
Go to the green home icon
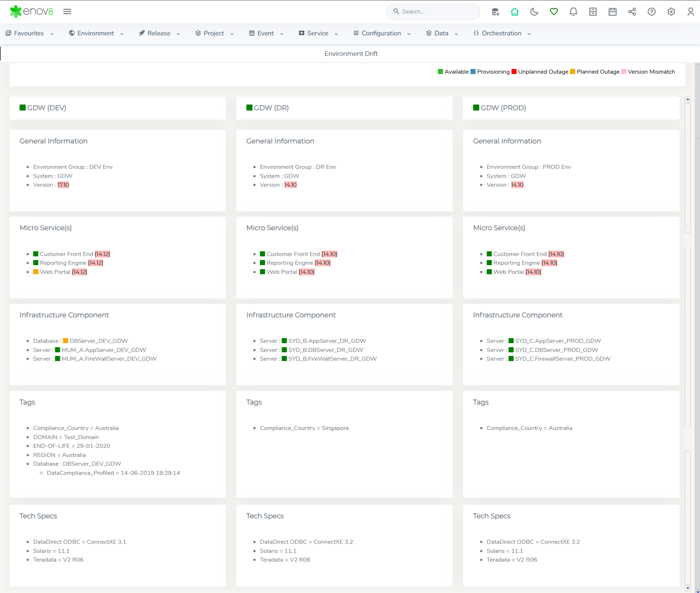click(514, 12)
